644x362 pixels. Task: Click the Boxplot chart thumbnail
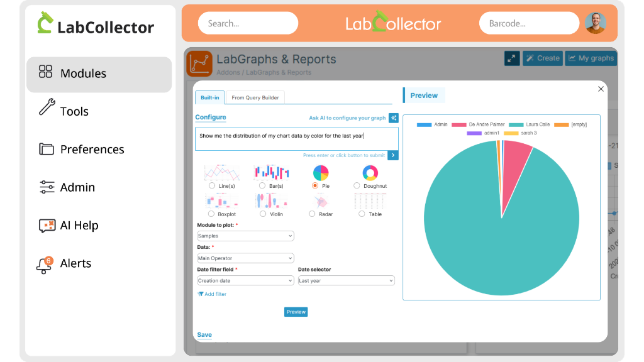tap(222, 201)
